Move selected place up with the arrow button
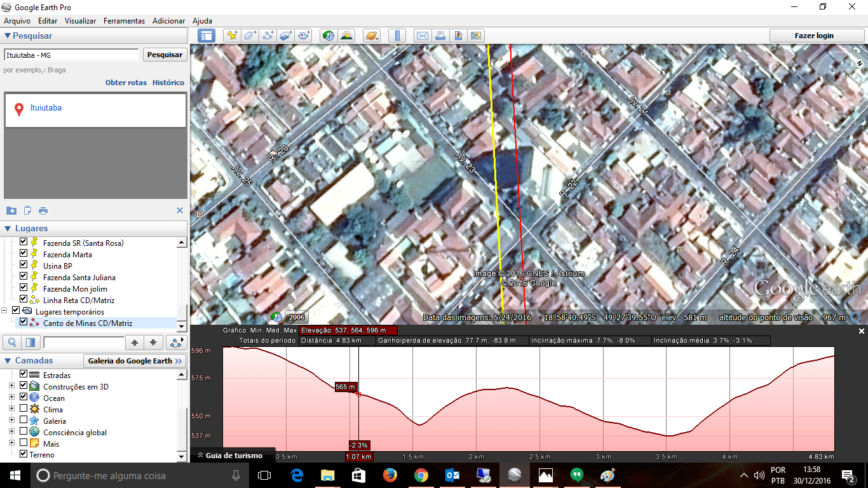Viewport: 868px width, 488px height. [x=134, y=343]
